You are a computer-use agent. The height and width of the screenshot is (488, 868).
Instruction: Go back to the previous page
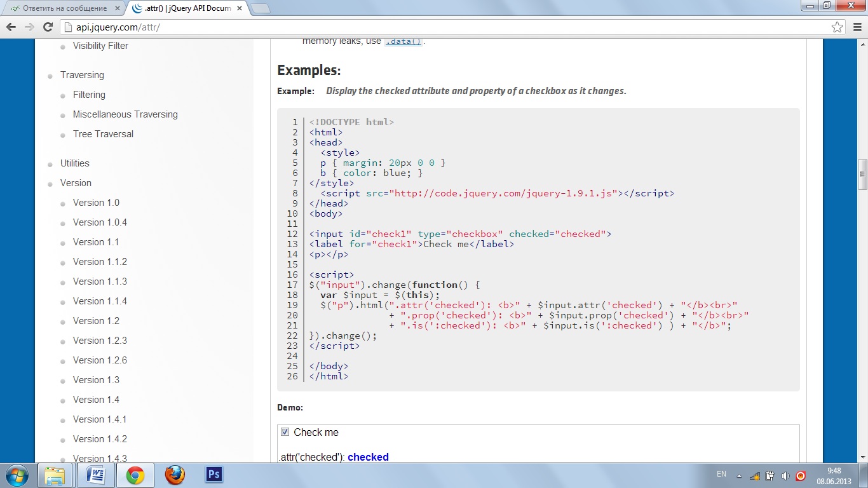click(x=11, y=27)
